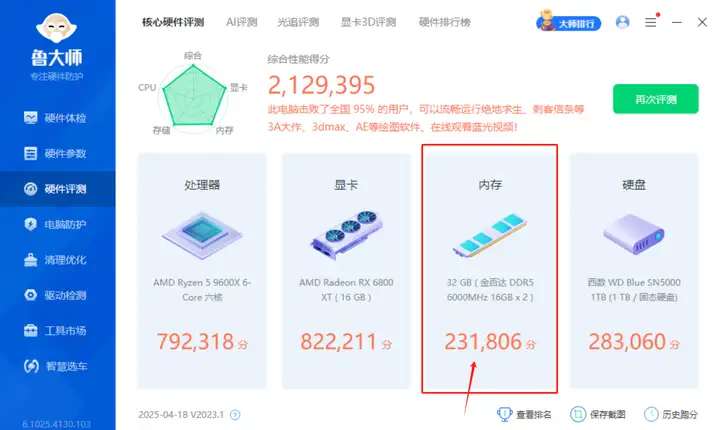Click the date 2025-04-18 V2023.1 text
Viewport: 720px width, 430px height.
pos(181,415)
